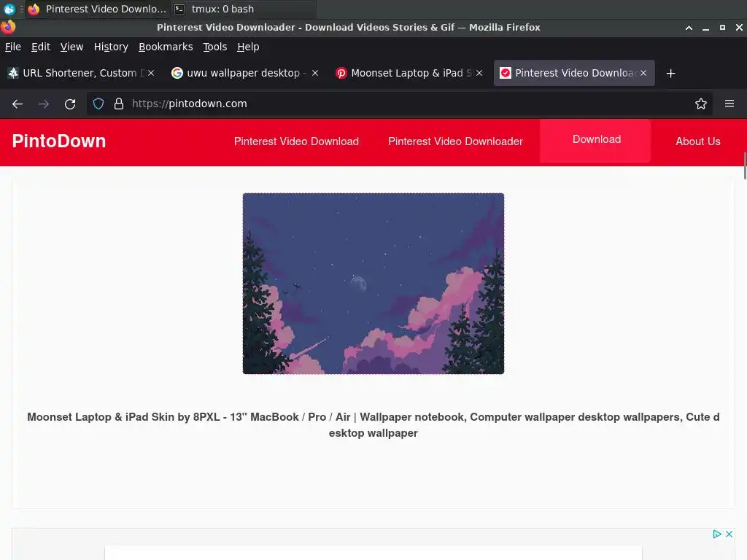747x560 pixels.
Task: Reload the pintodown.com page
Action: (70, 104)
